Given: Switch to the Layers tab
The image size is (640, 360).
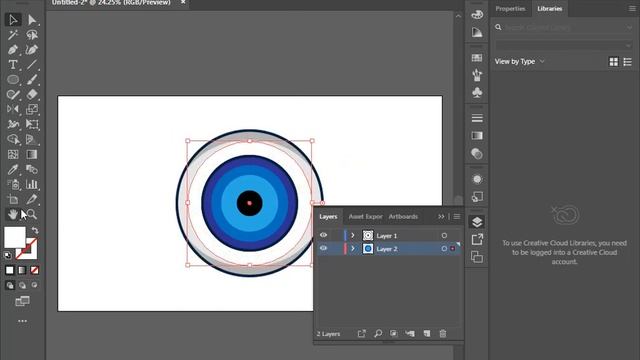Looking at the screenshot, I should pyautogui.click(x=328, y=217).
